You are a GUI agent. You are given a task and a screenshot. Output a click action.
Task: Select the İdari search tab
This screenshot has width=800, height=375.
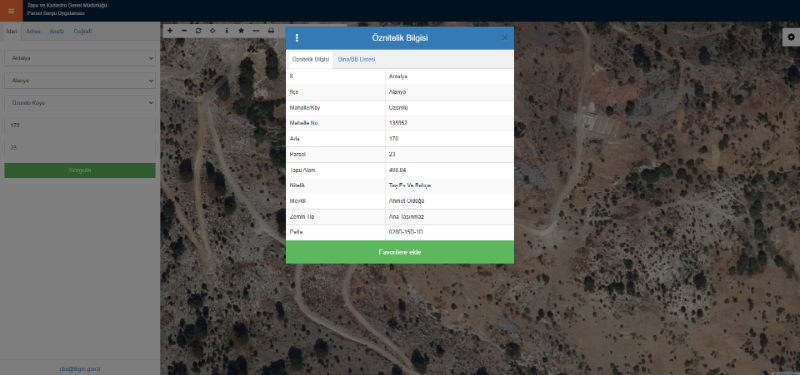point(11,31)
